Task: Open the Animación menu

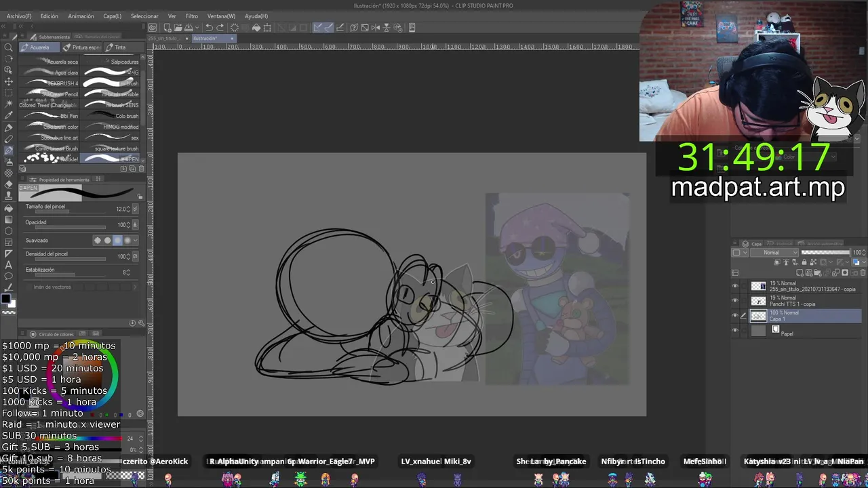Action: point(81,16)
